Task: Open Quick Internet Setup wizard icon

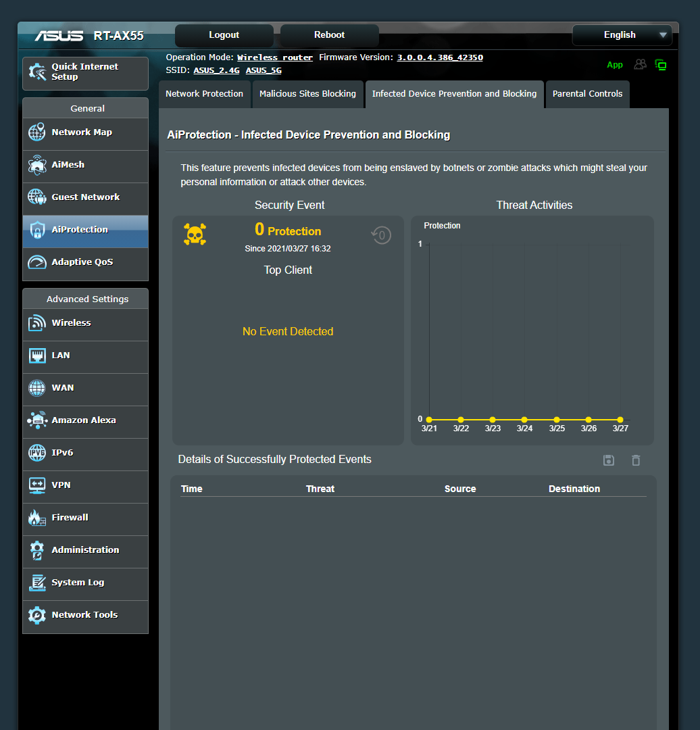Action: (37, 72)
